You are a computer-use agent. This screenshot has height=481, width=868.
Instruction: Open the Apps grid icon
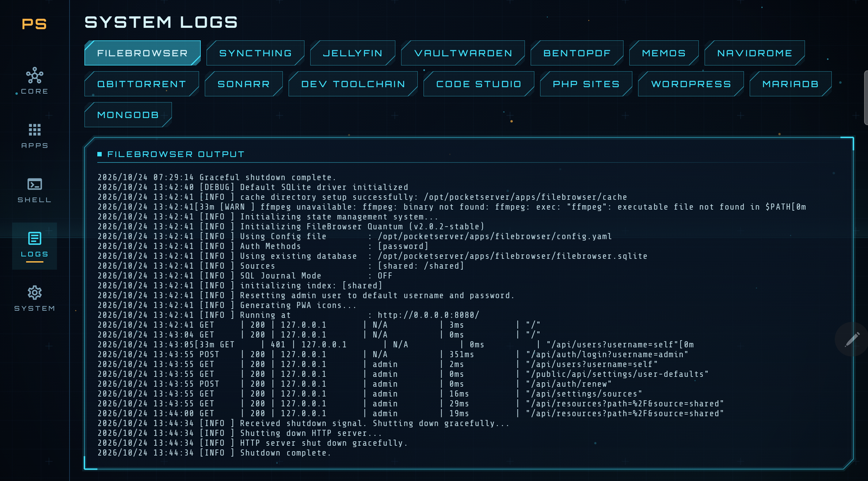[x=35, y=130]
